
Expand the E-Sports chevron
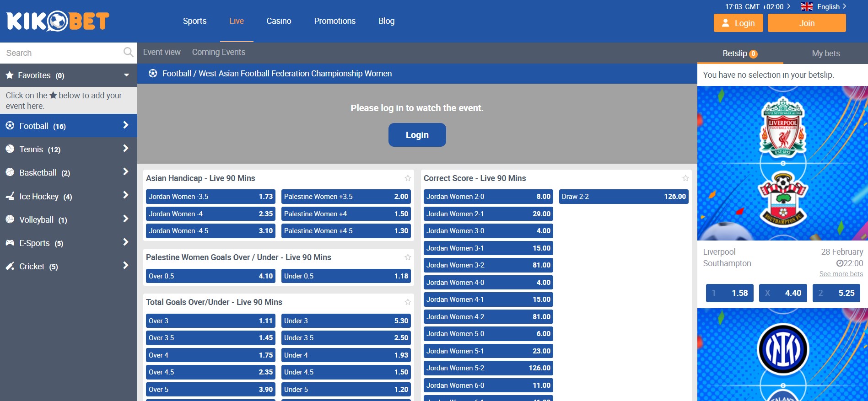tap(126, 242)
